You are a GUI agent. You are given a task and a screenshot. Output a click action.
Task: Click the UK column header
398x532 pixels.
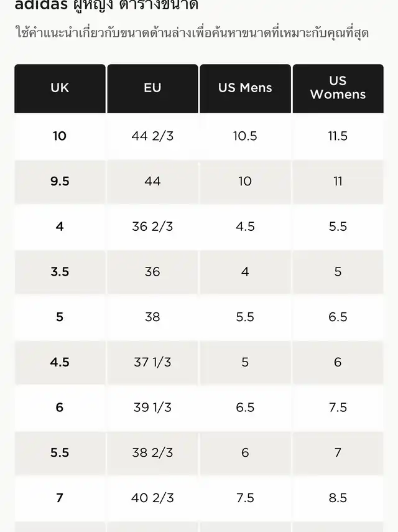click(60, 88)
